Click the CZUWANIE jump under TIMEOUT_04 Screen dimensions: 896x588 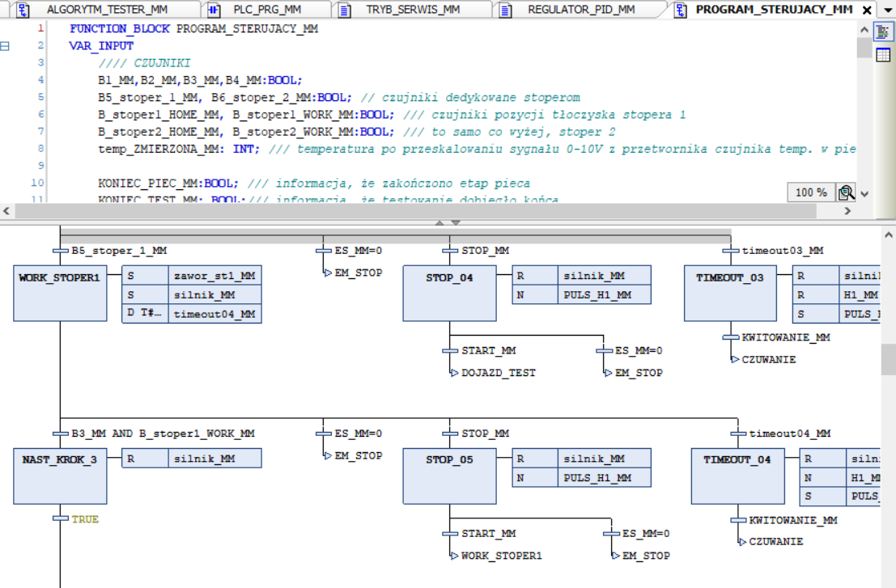[x=771, y=542]
